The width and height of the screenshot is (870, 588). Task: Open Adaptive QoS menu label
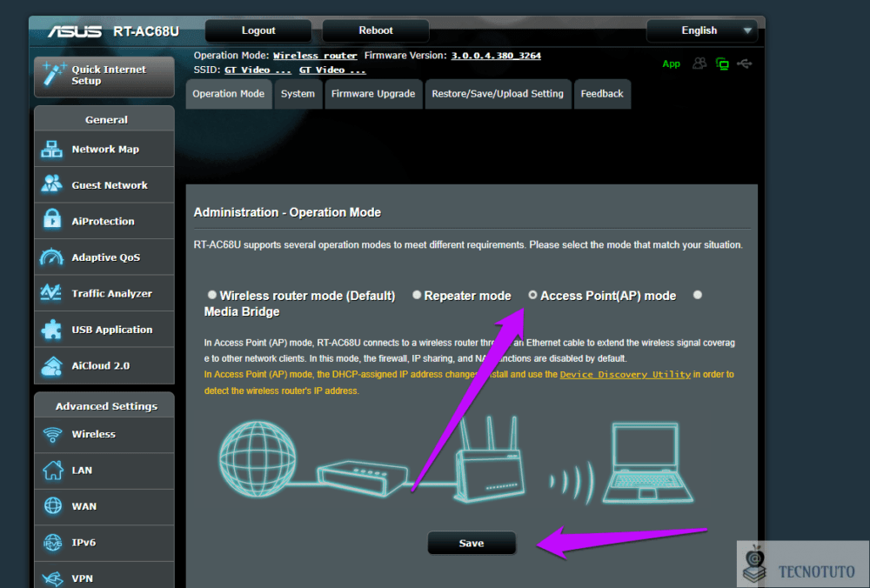tap(106, 257)
